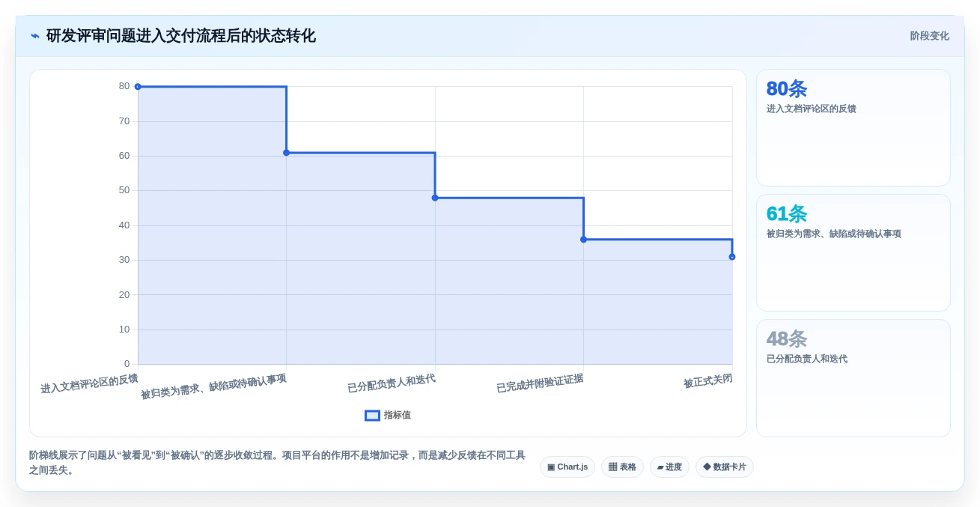
Task: Click x-axis label 进入文档评论区的反馈
Action: point(89,383)
